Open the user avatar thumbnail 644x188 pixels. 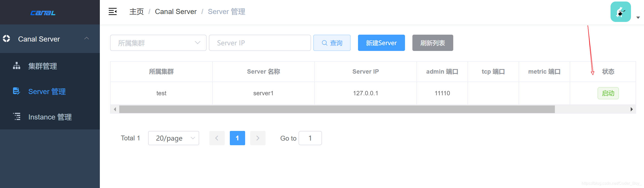tap(621, 12)
